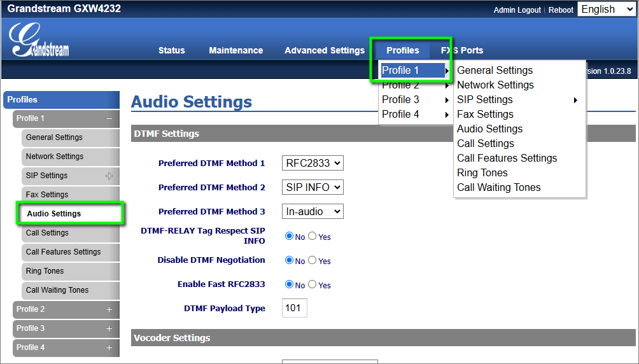Image resolution: width=639 pixels, height=364 pixels.
Task: Open General Settings in the sidebar
Action: point(71,138)
